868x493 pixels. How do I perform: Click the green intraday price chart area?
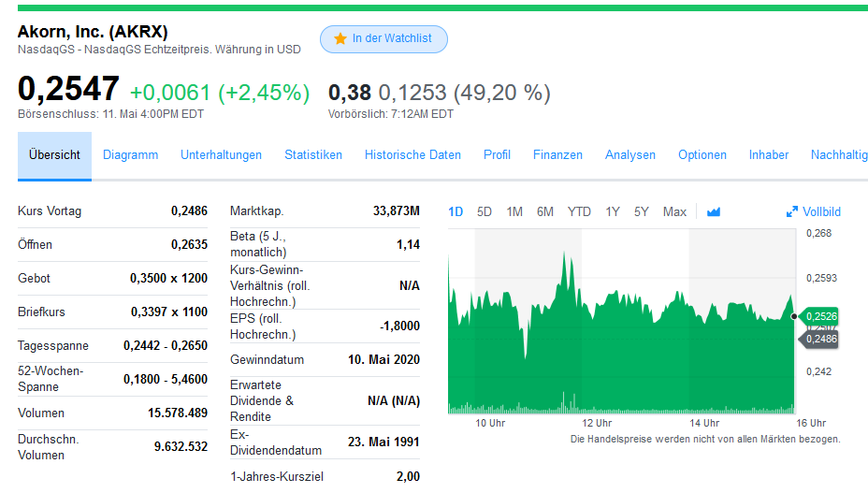tap(617, 365)
